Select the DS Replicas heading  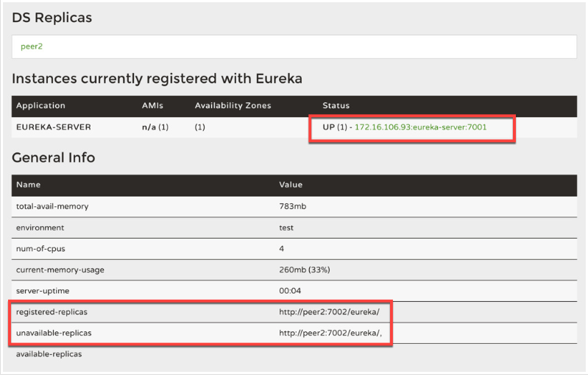[x=52, y=18]
